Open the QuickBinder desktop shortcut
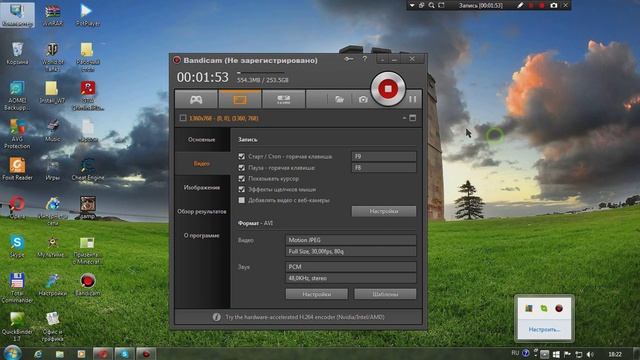Viewport: 640px width, 360px height. point(17,326)
